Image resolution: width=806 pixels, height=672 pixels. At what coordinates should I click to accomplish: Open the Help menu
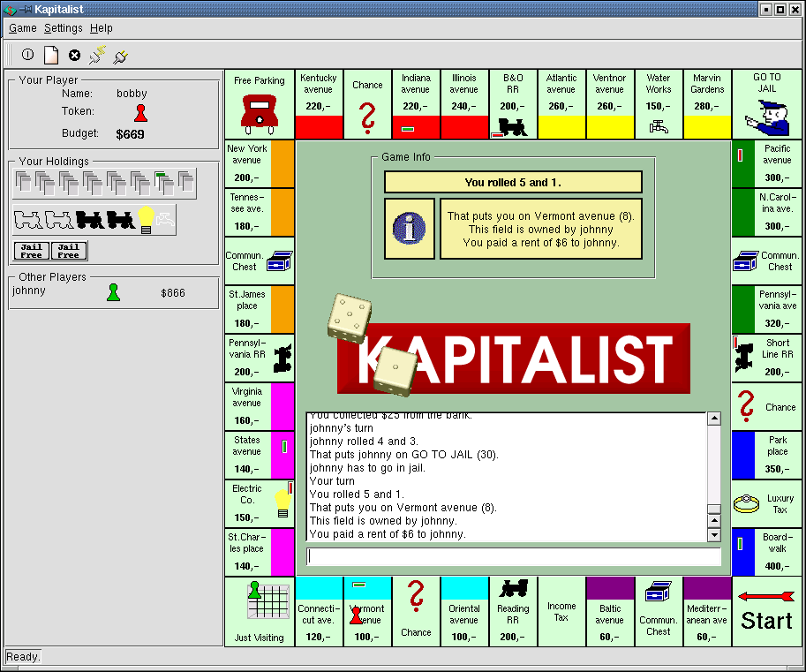pyautogui.click(x=102, y=28)
